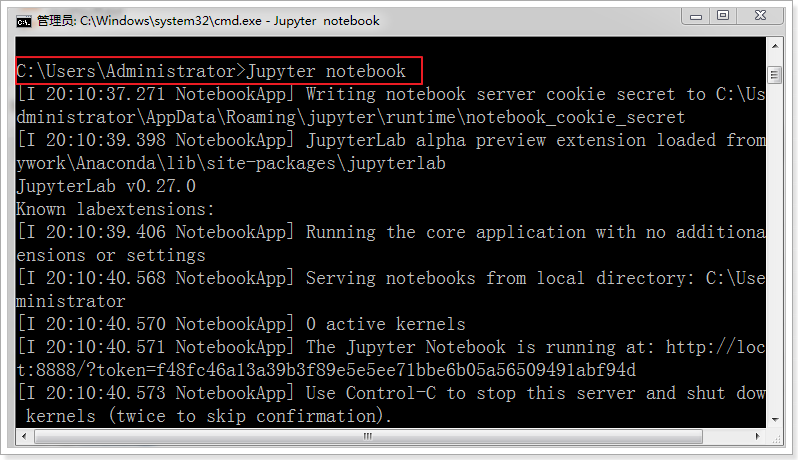Click the 'Running the core application' line
The width and height of the screenshot is (798, 460).
(x=391, y=232)
